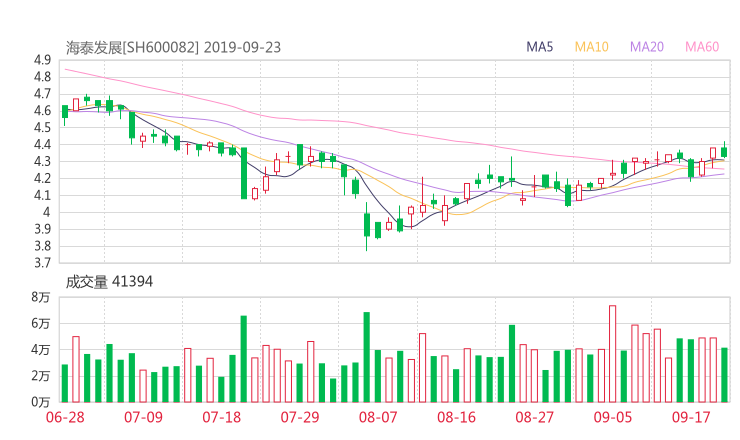Click the MA5 legend label

point(539,47)
